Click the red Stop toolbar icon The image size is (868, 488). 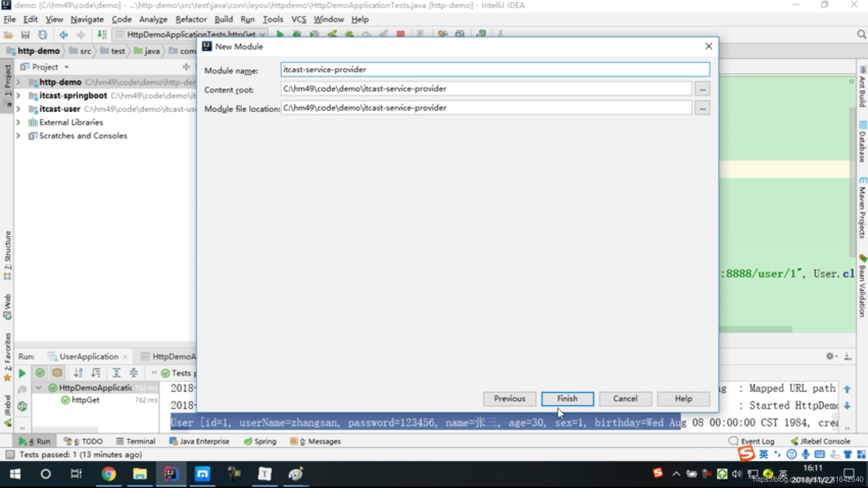[x=400, y=34]
